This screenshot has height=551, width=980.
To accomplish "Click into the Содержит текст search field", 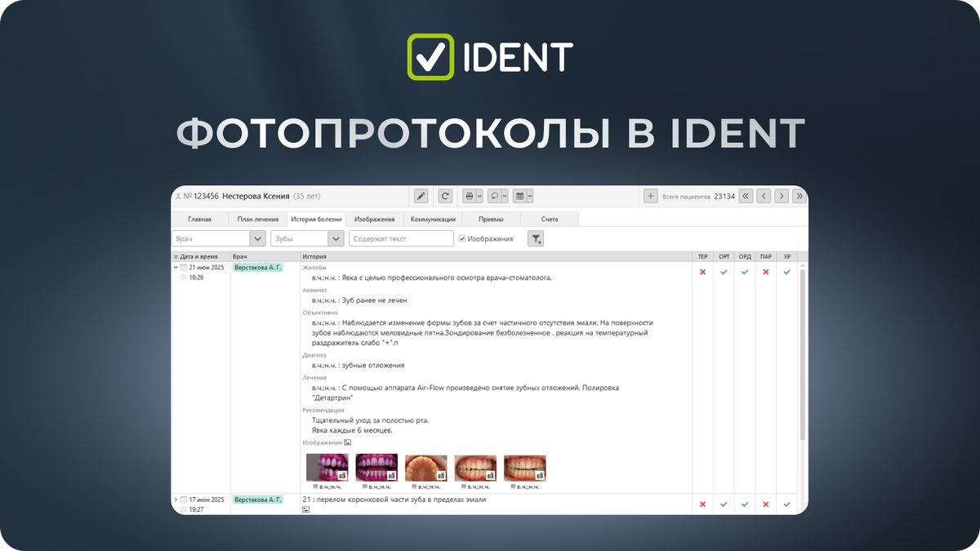I will click(x=401, y=238).
